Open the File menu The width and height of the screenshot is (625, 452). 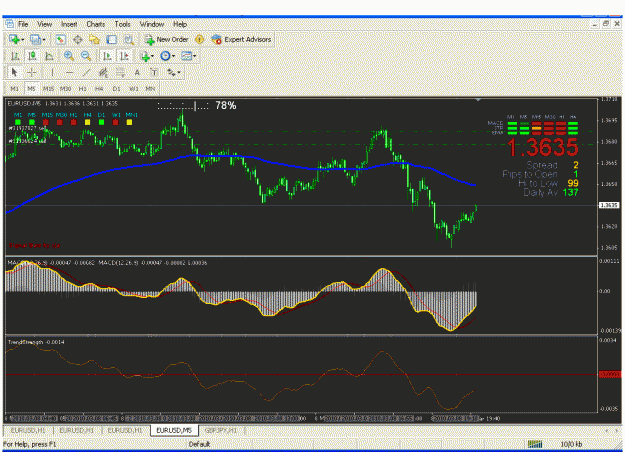coord(23,24)
